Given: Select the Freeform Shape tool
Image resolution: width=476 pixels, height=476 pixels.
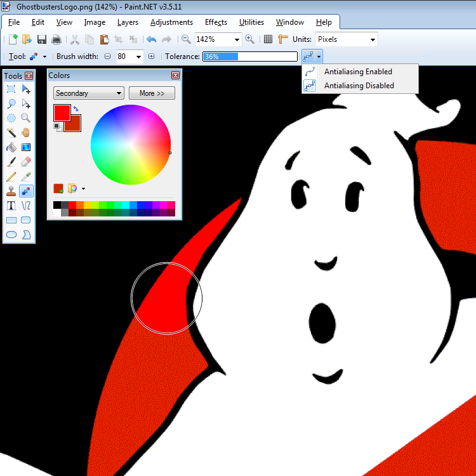Looking at the screenshot, I should (26, 235).
